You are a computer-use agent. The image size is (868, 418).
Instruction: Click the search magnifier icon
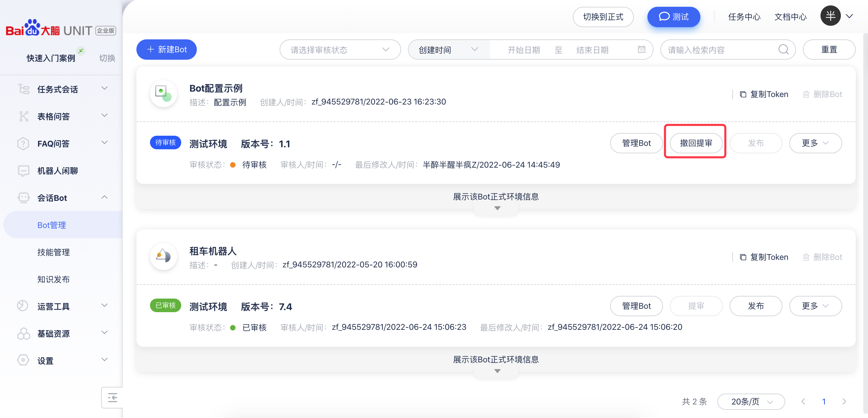click(x=784, y=50)
